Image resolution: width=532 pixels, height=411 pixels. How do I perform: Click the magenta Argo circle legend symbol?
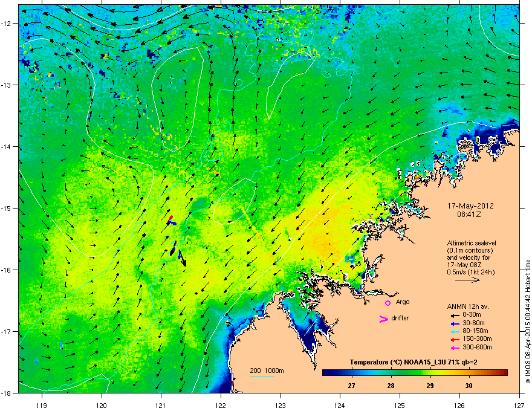(x=388, y=303)
